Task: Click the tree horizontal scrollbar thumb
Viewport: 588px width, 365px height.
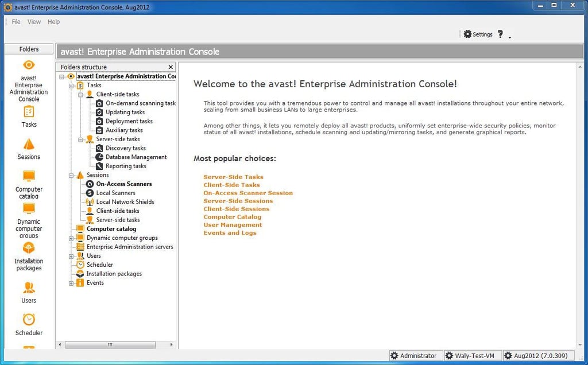Action: [x=110, y=344]
